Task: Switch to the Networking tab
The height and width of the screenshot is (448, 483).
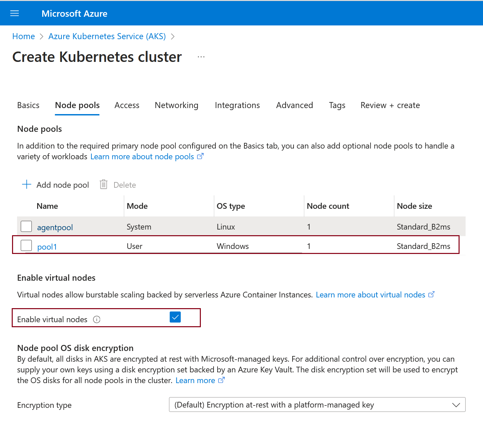Action: pos(176,105)
